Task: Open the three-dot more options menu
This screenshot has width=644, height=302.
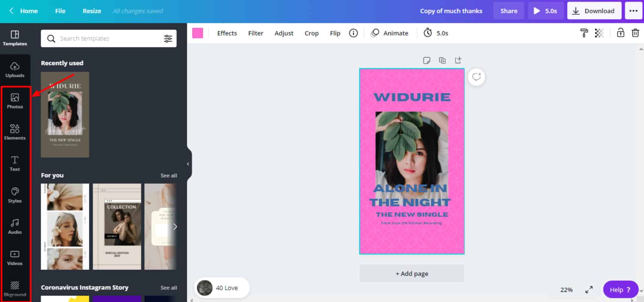Action: tap(633, 11)
